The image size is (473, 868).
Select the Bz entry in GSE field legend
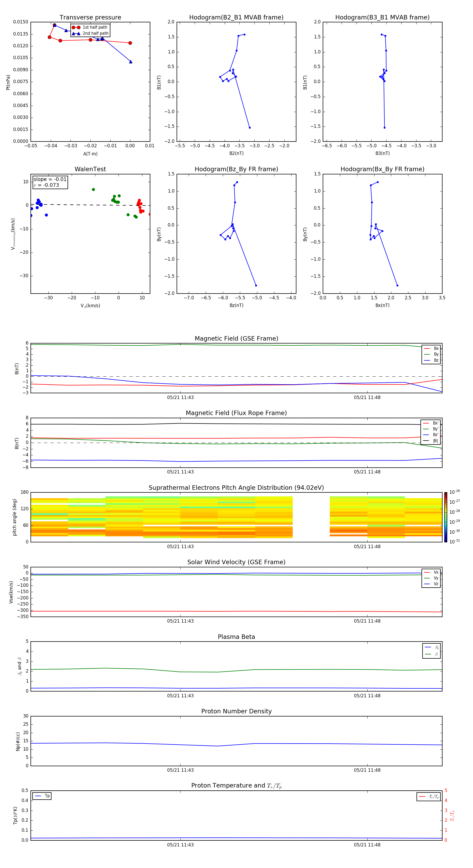pyautogui.click(x=431, y=361)
